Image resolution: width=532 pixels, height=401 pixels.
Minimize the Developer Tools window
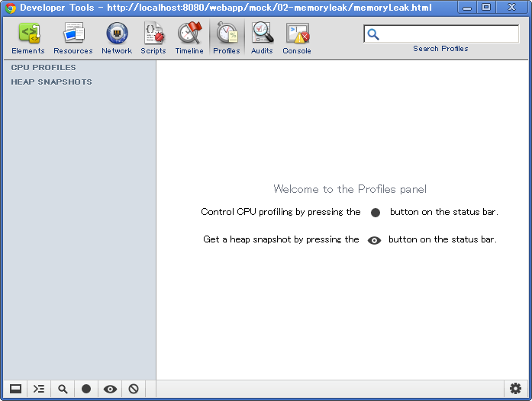467,8
